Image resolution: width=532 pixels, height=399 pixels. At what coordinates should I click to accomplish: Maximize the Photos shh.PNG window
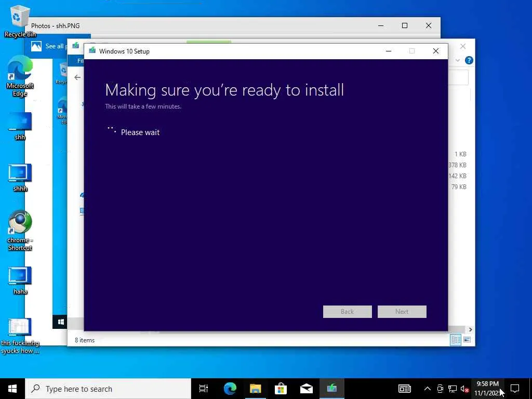(x=404, y=25)
